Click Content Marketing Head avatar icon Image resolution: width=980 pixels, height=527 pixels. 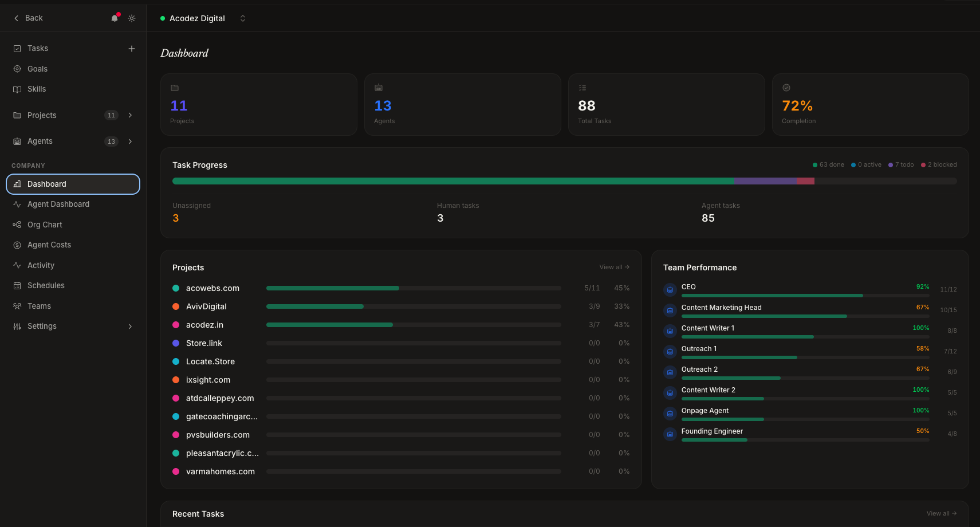(670, 310)
